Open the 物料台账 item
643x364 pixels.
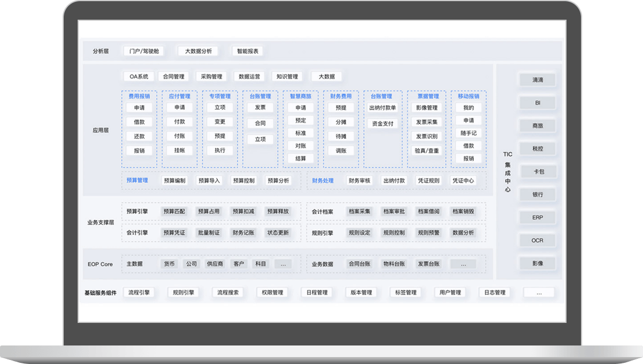click(394, 264)
